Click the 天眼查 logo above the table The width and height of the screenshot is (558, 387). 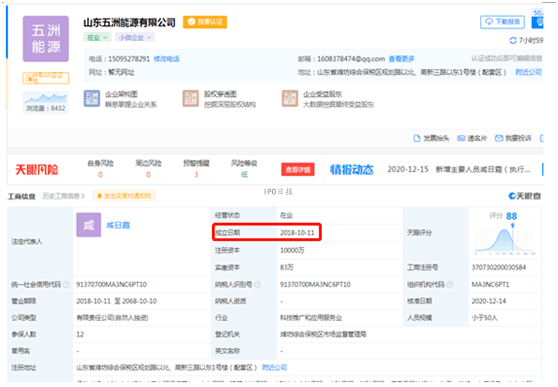click(525, 196)
